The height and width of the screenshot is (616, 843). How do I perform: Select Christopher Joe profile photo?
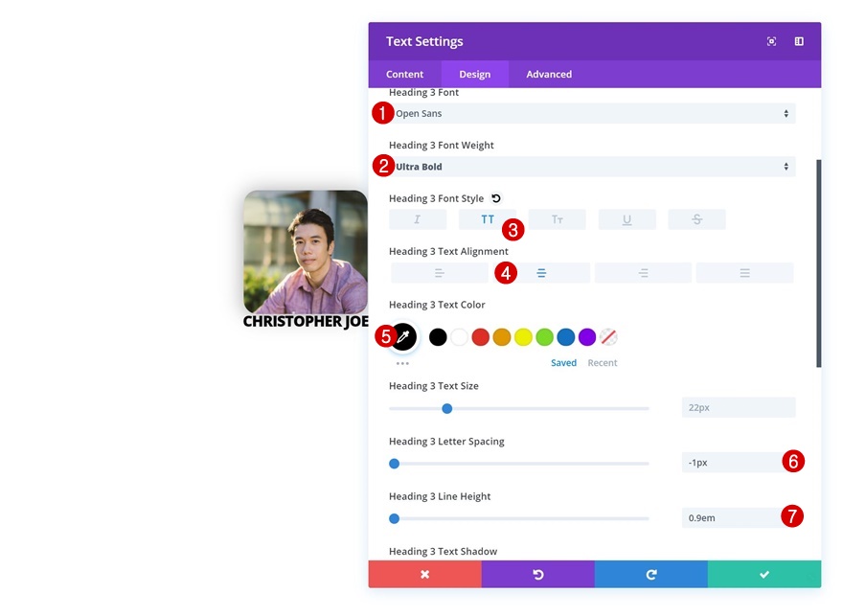pyautogui.click(x=306, y=252)
